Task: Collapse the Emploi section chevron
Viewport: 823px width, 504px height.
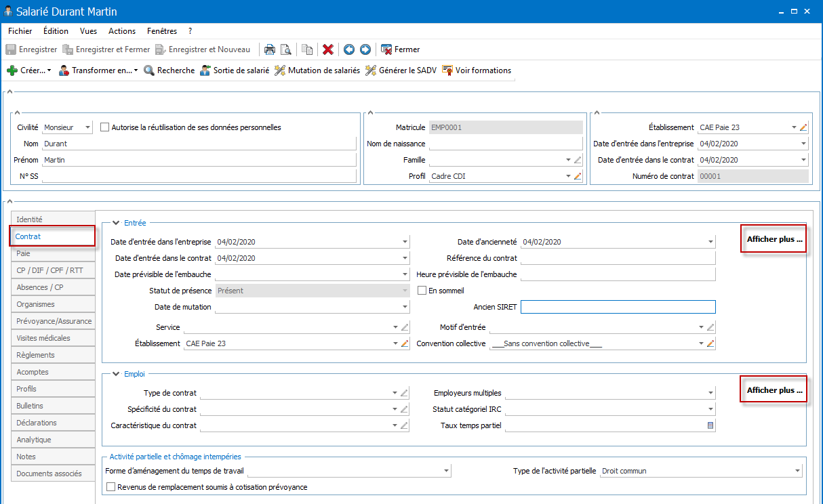Action: tap(116, 373)
